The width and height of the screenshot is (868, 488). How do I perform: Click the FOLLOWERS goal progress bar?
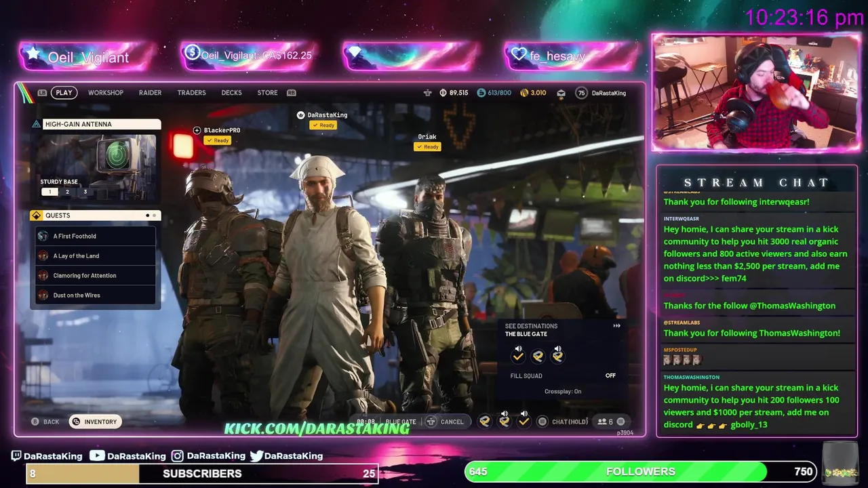pyautogui.click(x=640, y=471)
